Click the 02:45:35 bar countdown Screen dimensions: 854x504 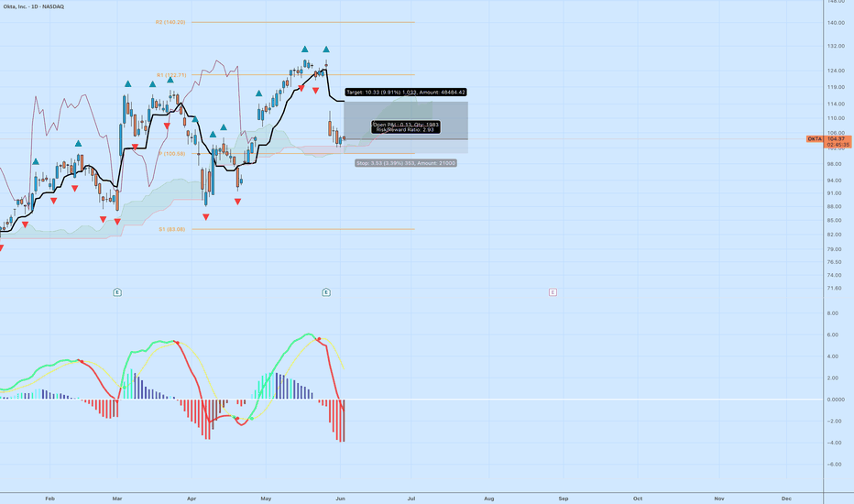pyautogui.click(x=838, y=145)
